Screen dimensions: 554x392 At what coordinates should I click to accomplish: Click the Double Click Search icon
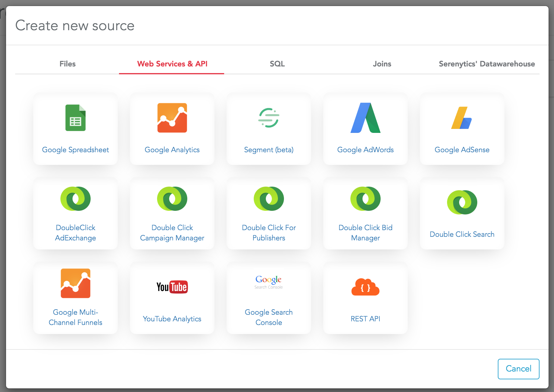(x=462, y=202)
